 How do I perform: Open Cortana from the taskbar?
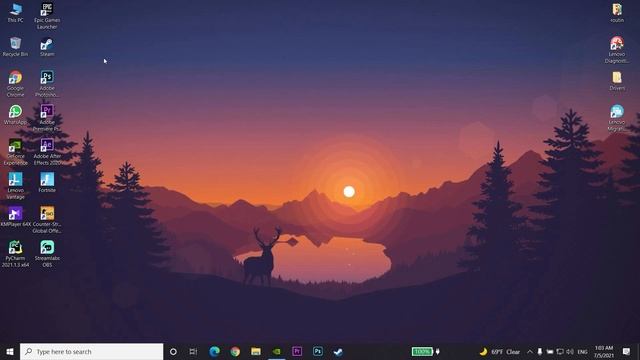point(173,351)
